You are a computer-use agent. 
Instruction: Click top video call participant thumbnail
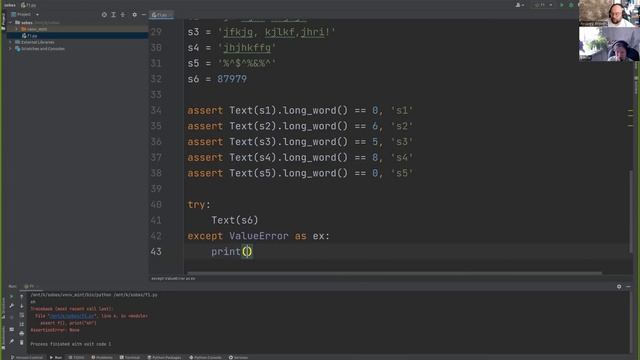[x=609, y=13]
